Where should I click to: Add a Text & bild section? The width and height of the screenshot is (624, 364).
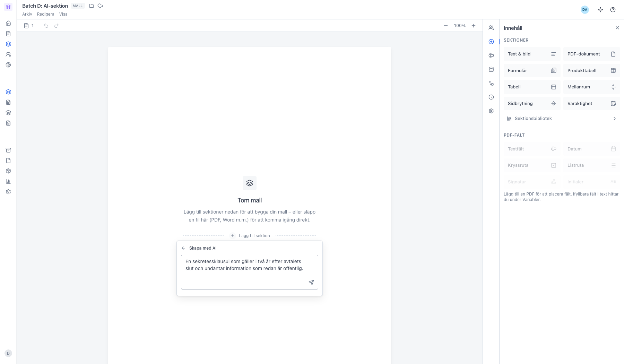(x=532, y=54)
